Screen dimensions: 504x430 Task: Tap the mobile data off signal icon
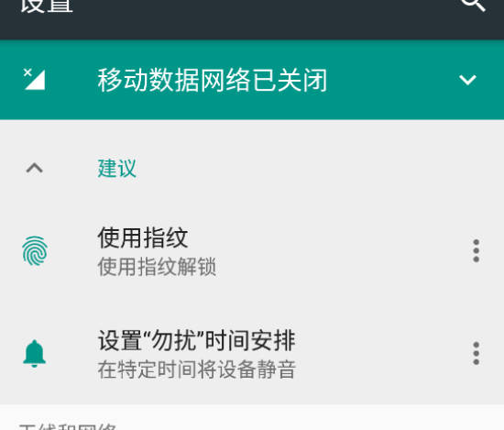click(x=35, y=79)
